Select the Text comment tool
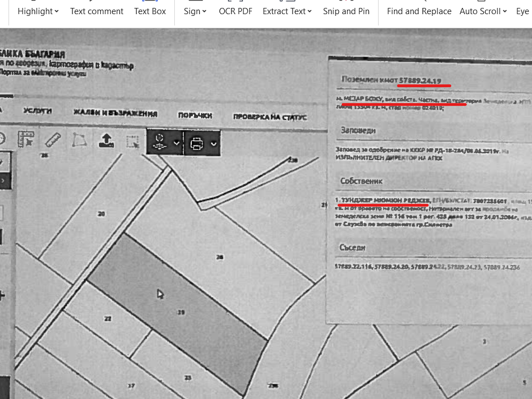The width and height of the screenshot is (532, 399). [97, 11]
